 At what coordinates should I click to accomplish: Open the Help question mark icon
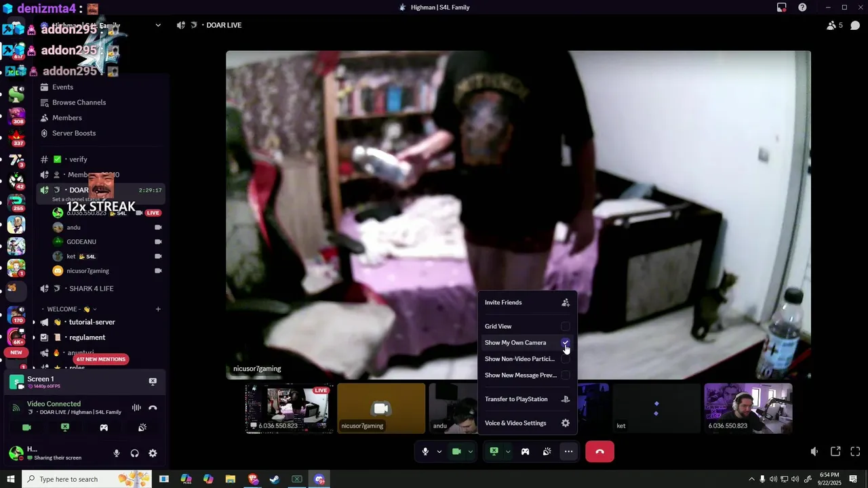[802, 7]
